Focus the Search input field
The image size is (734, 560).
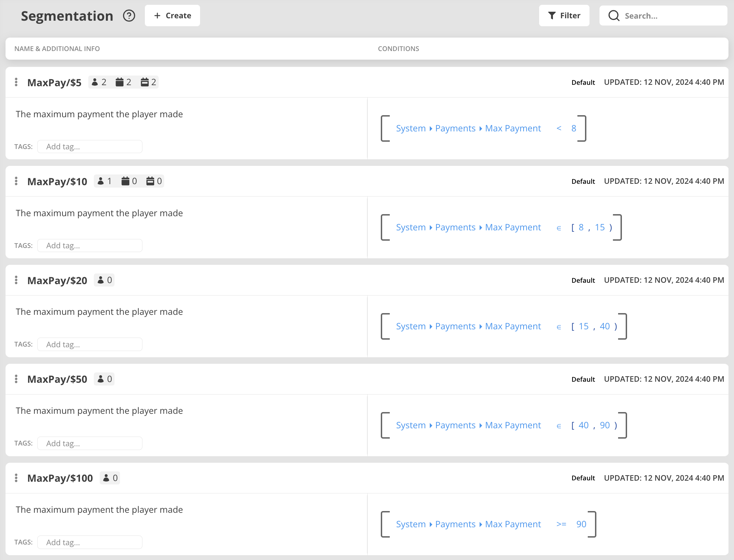pyautogui.click(x=669, y=16)
